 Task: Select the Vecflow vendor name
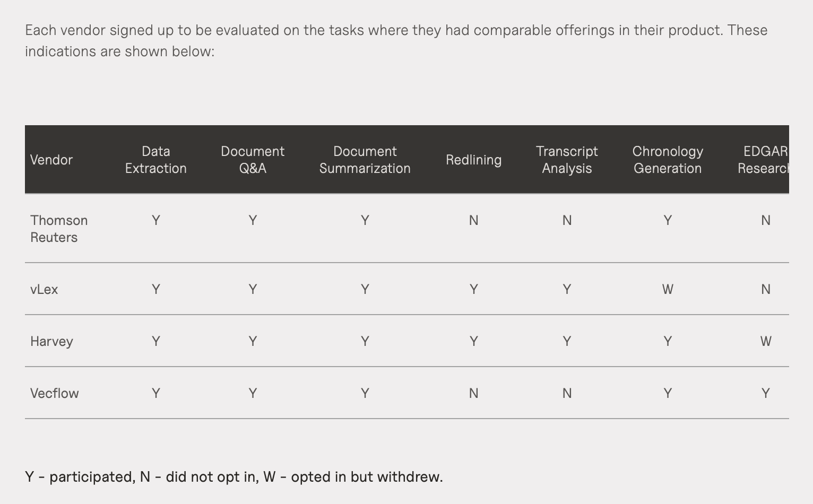click(55, 393)
